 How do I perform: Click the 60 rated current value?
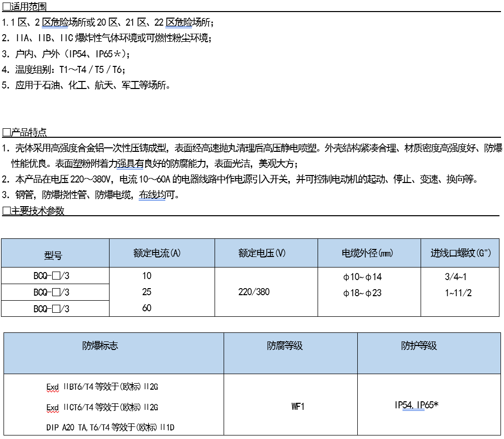click(x=147, y=308)
